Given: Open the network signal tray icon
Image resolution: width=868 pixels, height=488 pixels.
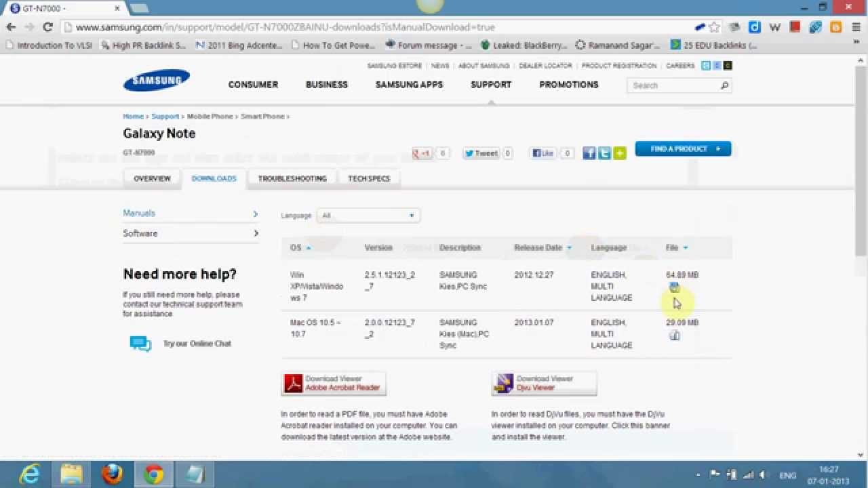Looking at the screenshot, I should (x=749, y=475).
